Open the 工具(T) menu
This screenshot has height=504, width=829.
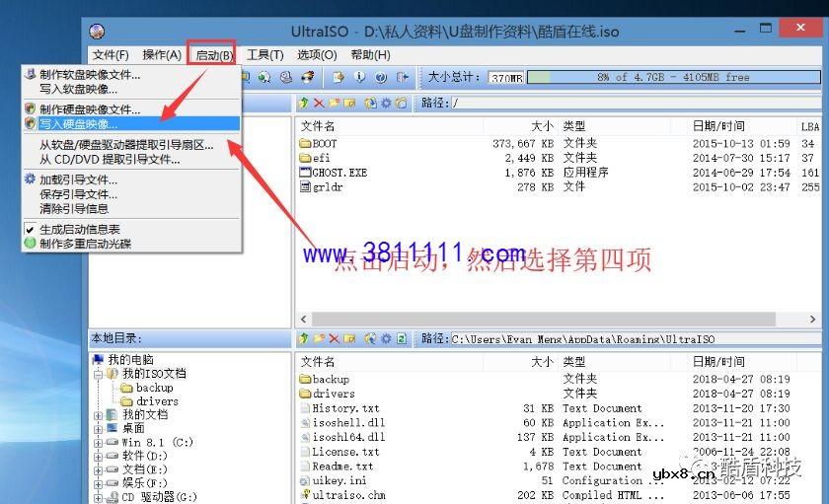click(264, 55)
